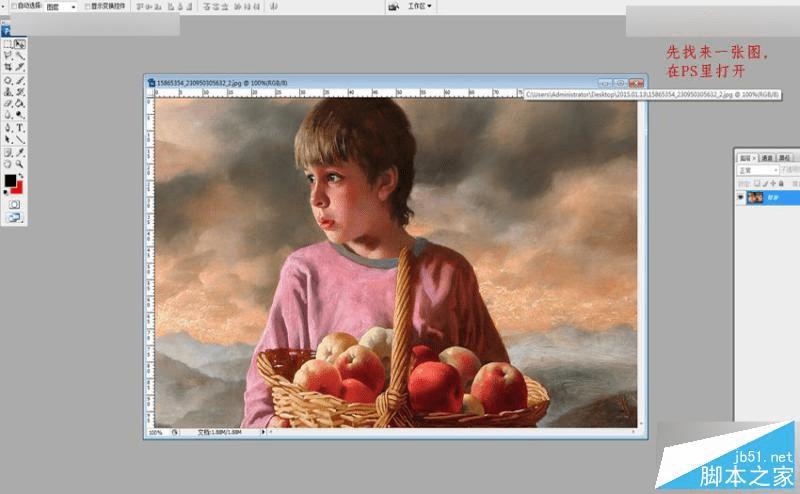The height and width of the screenshot is (494, 800).
Task: Select the Move tool
Action: (x=19, y=44)
